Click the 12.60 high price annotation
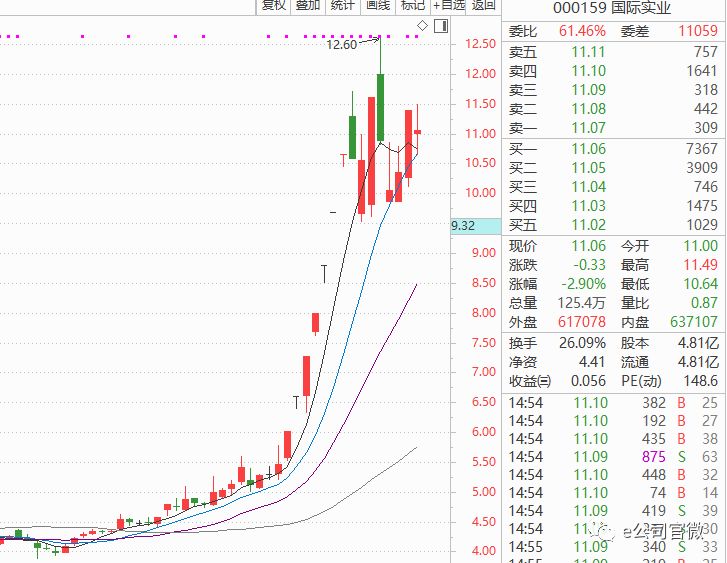Screen dimensions: 727x563 coord(341,45)
